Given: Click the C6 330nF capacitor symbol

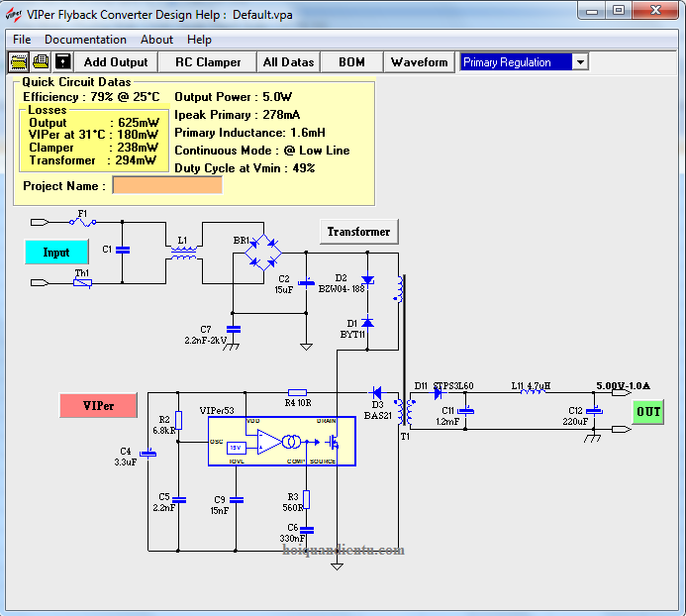Looking at the screenshot, I should 307,530.
